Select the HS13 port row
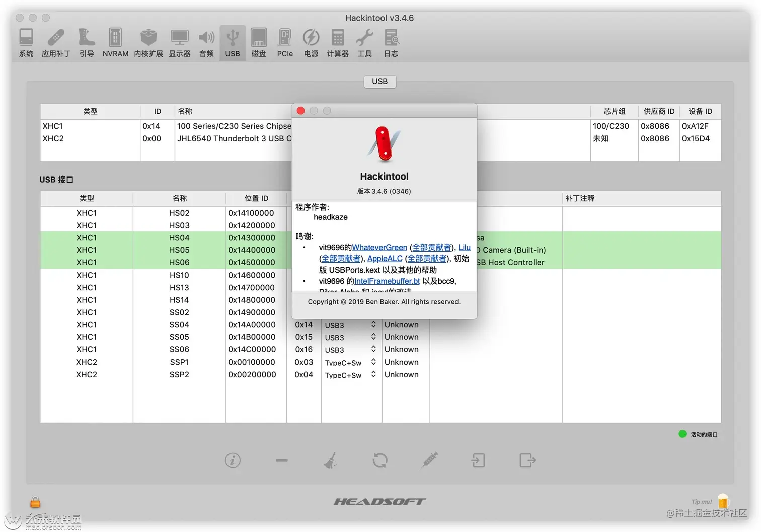The width and height of the screenshot is (761, 532). click(x=380, y=287)
